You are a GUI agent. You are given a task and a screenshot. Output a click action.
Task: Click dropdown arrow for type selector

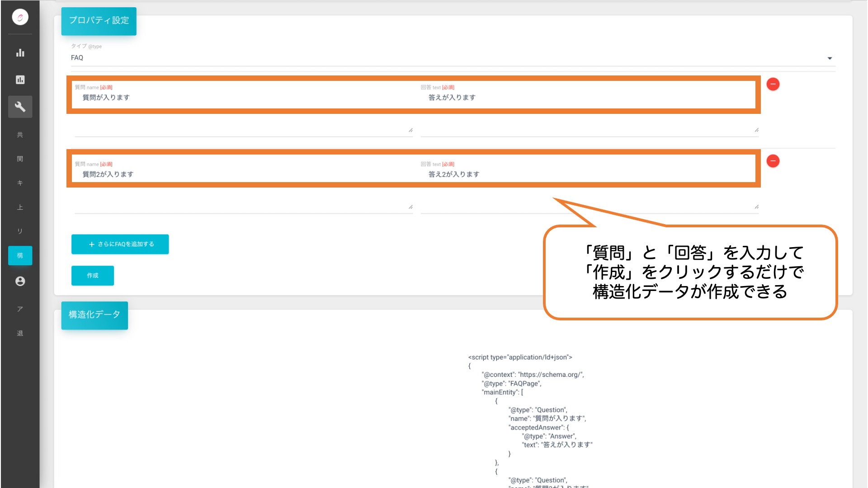click(x=830, y=58)
